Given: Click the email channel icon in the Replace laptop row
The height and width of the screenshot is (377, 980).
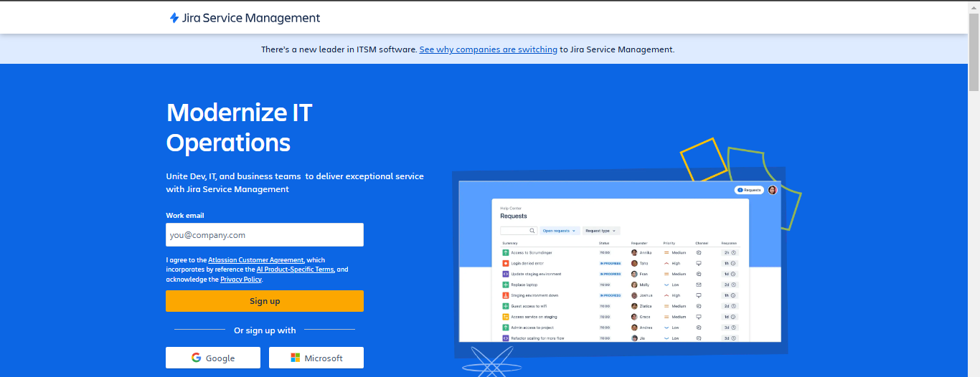Looking at the screenshot, I should (699, 285).
